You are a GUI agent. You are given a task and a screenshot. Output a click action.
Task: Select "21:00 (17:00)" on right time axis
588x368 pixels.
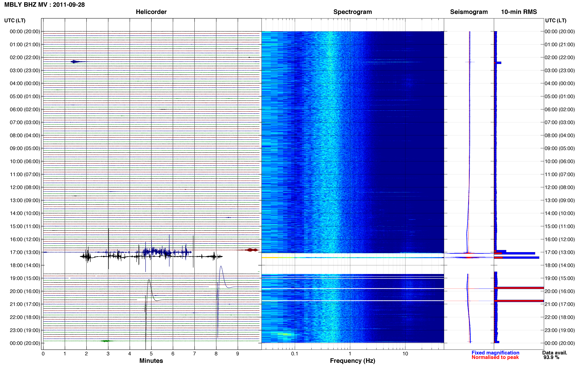[560, 304]
